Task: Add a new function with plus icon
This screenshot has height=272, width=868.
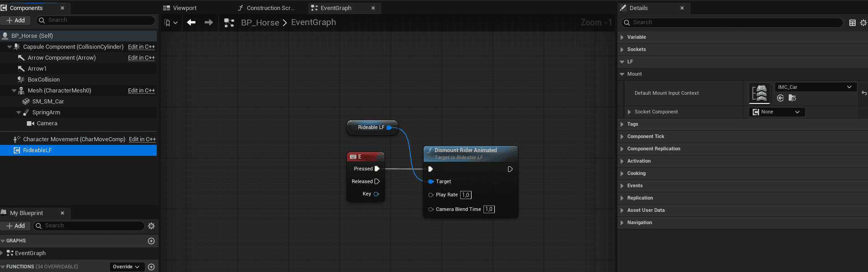Action: (151, 267)
